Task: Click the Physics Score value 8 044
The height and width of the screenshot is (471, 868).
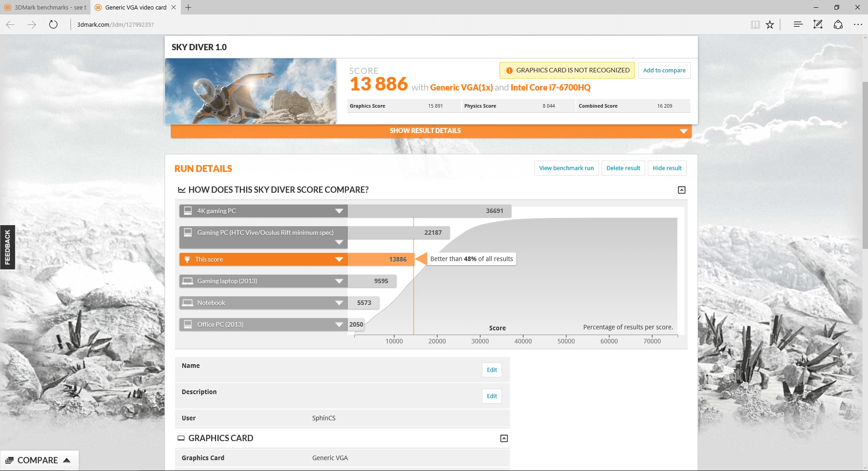Action: (549, 106)
